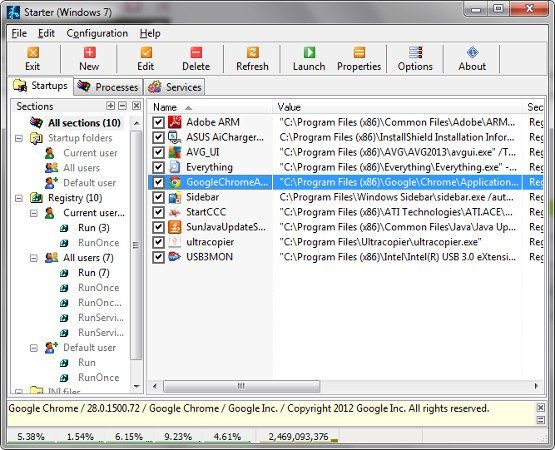Click the horizontal scrollbar thumb in list

click(241, 386)
